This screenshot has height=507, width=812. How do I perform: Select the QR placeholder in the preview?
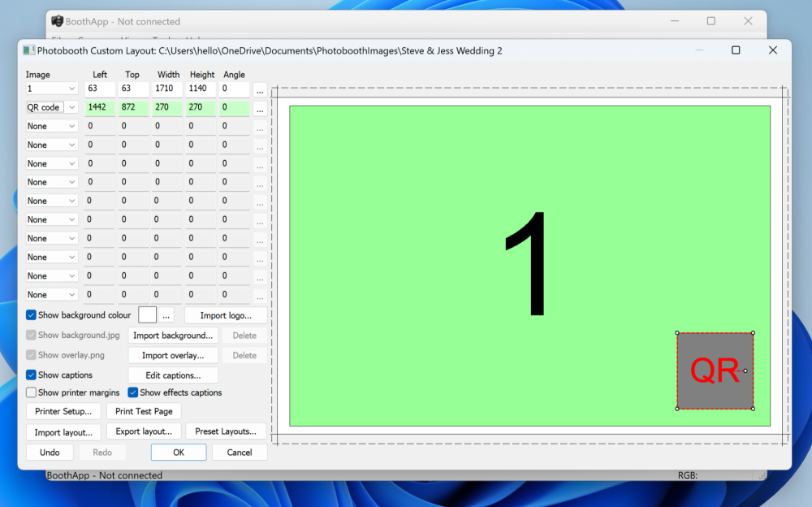(715, 371)
